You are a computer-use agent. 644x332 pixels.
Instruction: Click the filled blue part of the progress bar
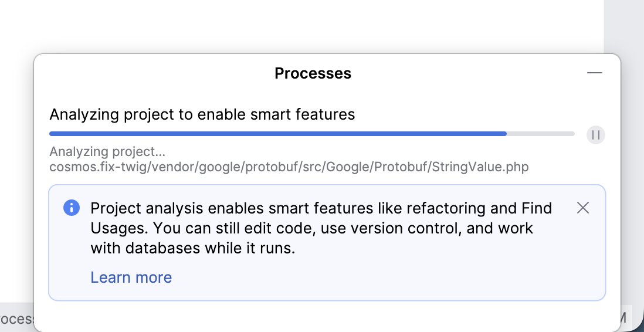click(x=277, y=134)
